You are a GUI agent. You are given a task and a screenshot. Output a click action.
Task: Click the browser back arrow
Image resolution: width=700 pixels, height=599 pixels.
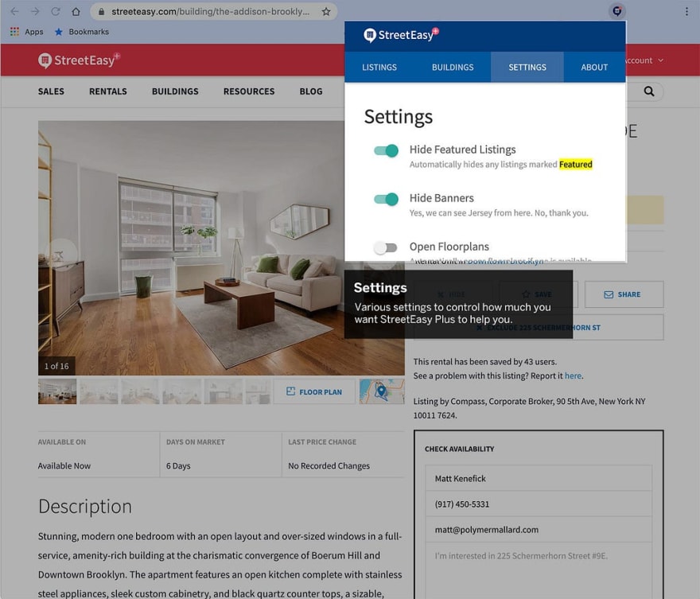(x=15, y=12)
